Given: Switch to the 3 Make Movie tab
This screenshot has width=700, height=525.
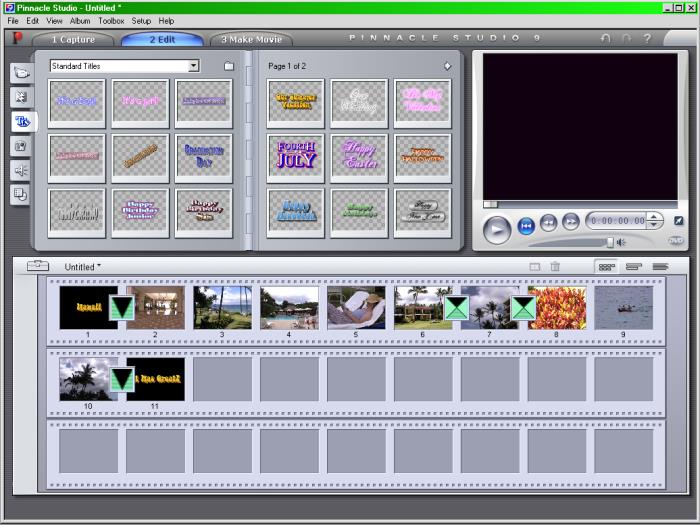Looking at the screenshot, I should pos(251,40).
